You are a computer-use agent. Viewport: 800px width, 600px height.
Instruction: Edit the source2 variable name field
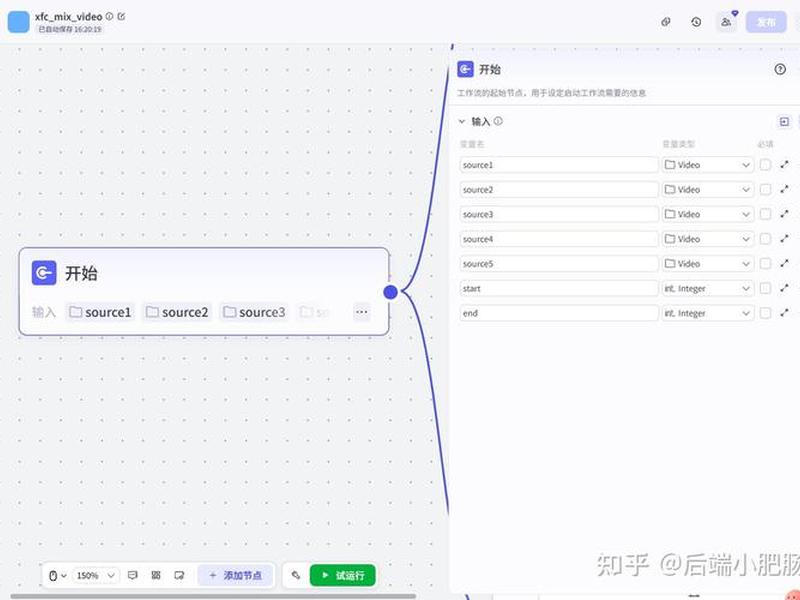(559, 189)
